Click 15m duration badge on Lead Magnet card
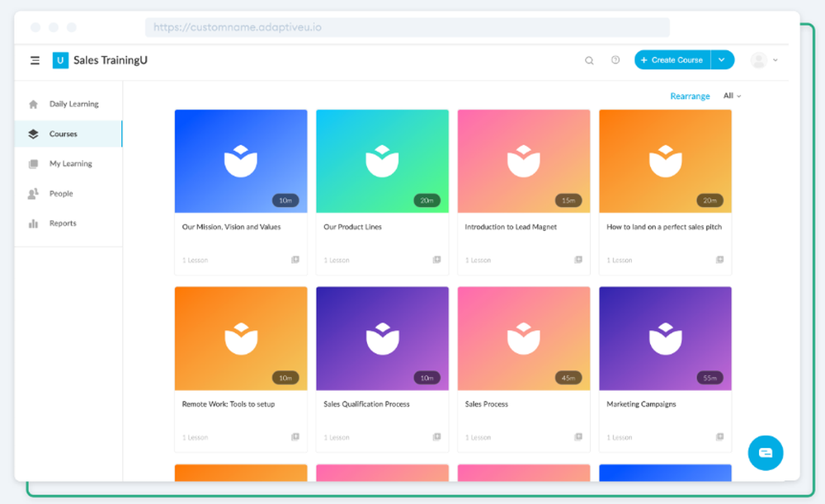The image size is (825, 504). [x=568, y=200]
